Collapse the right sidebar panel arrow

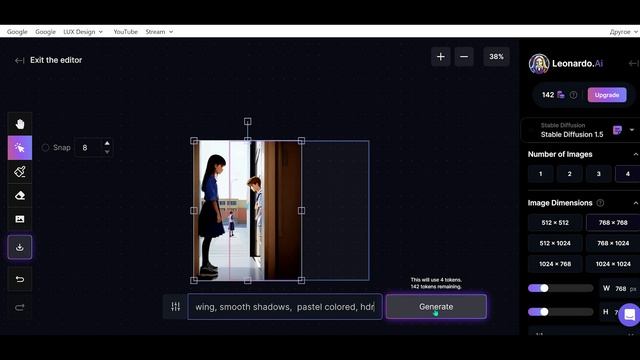coord(633,63)
